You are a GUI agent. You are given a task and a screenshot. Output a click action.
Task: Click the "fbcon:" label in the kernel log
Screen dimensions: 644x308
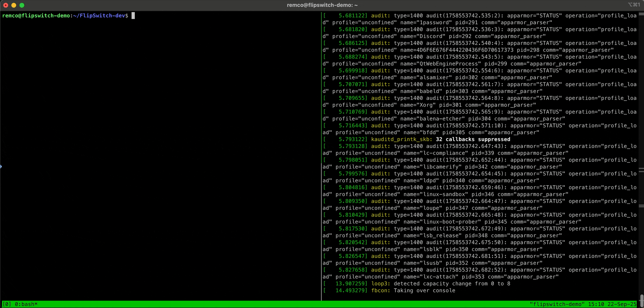381,291
